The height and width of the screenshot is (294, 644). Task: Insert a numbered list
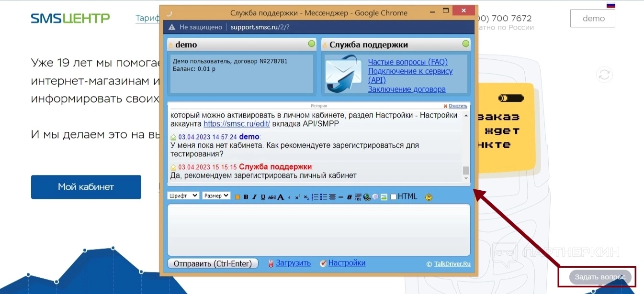click(315, 197)
